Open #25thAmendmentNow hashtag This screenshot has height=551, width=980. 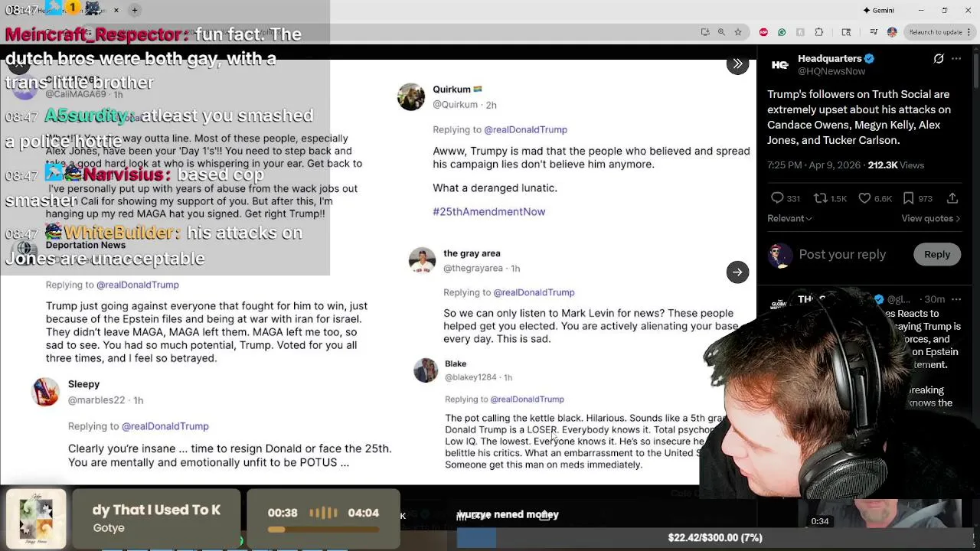click(488, 211)
